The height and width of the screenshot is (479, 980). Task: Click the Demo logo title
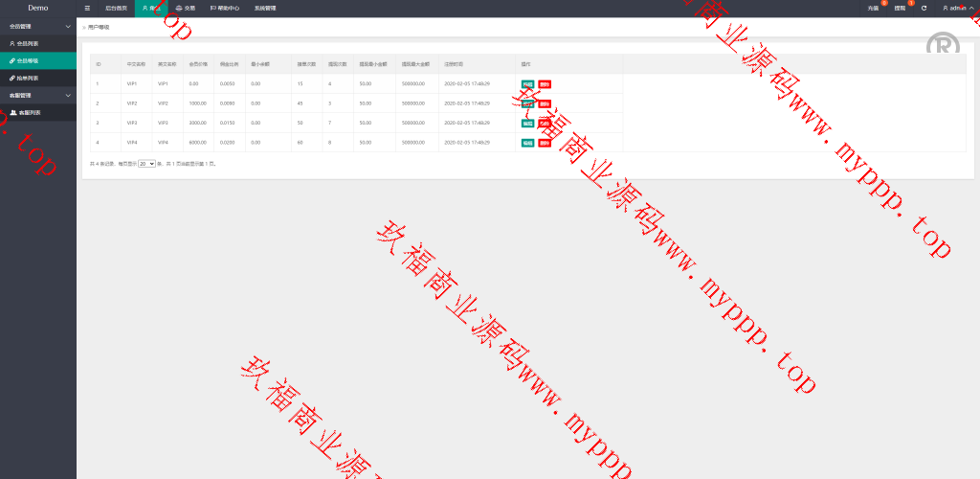pyautogui.click(x=38, y=8)
